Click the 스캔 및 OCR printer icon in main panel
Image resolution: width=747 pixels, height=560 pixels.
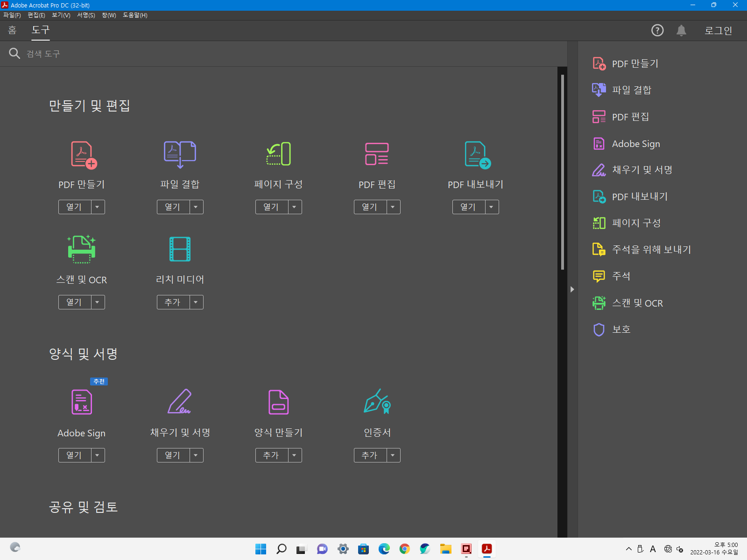pos(82,249)
